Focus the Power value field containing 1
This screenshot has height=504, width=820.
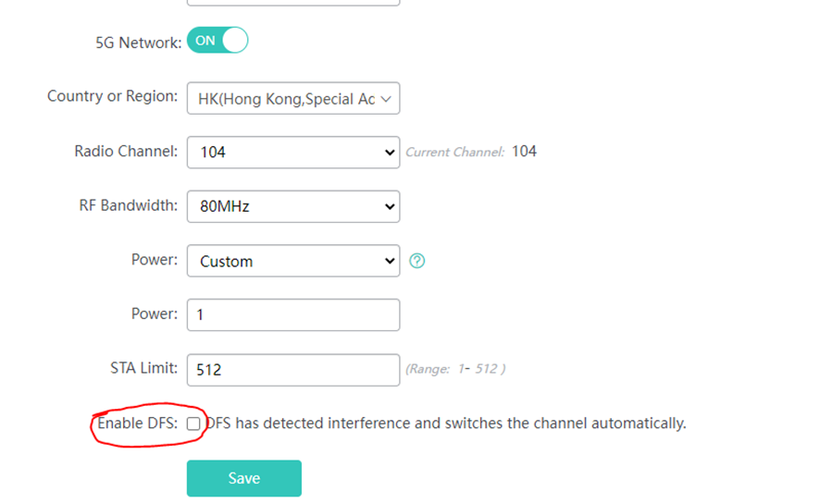tap(293, 315)
